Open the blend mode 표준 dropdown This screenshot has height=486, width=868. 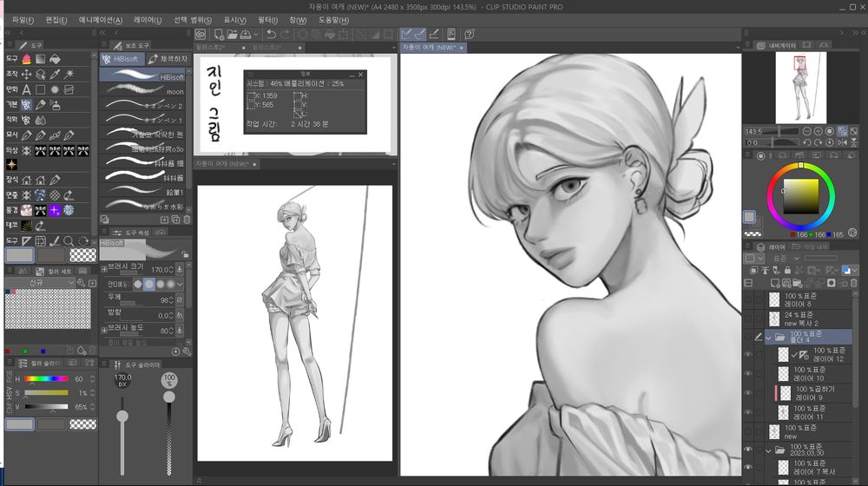[786, 259]
